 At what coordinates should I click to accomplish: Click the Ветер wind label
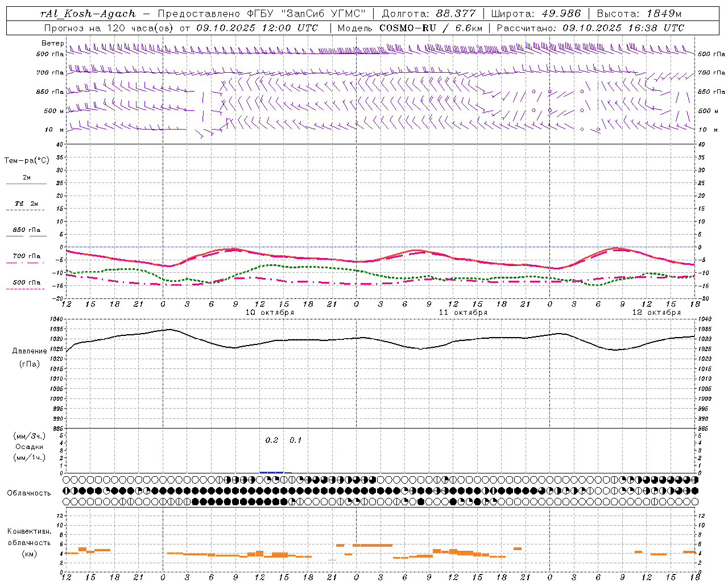click(53, 43)
